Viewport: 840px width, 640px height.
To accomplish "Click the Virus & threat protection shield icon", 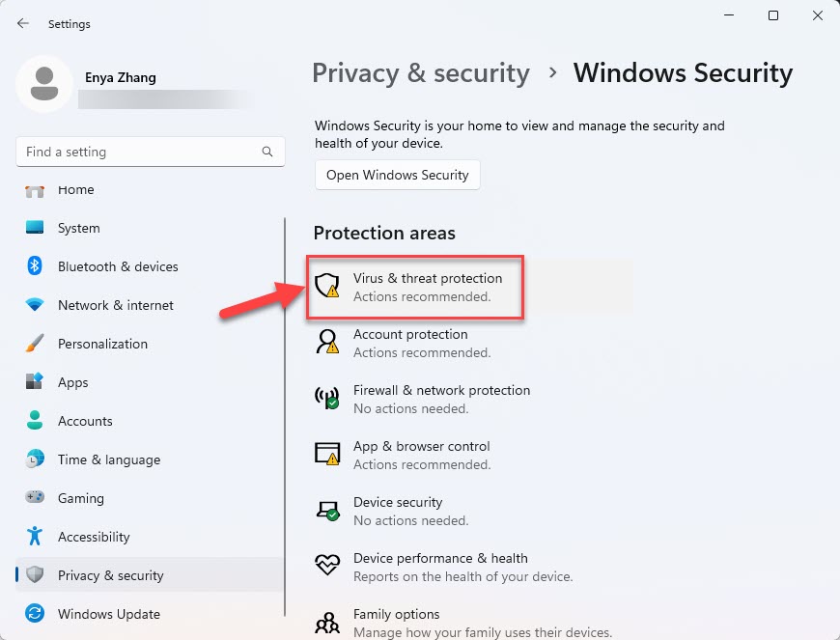I will point(326,285).
